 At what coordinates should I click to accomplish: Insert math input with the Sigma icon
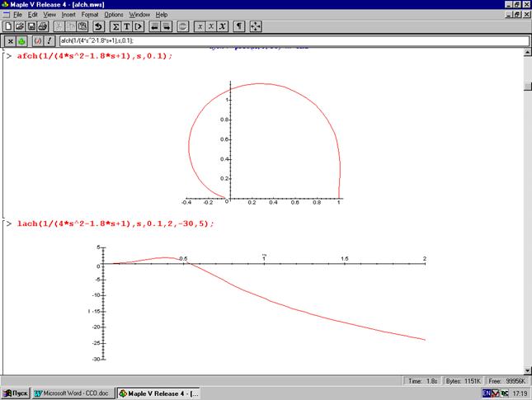tap(116, 26)
